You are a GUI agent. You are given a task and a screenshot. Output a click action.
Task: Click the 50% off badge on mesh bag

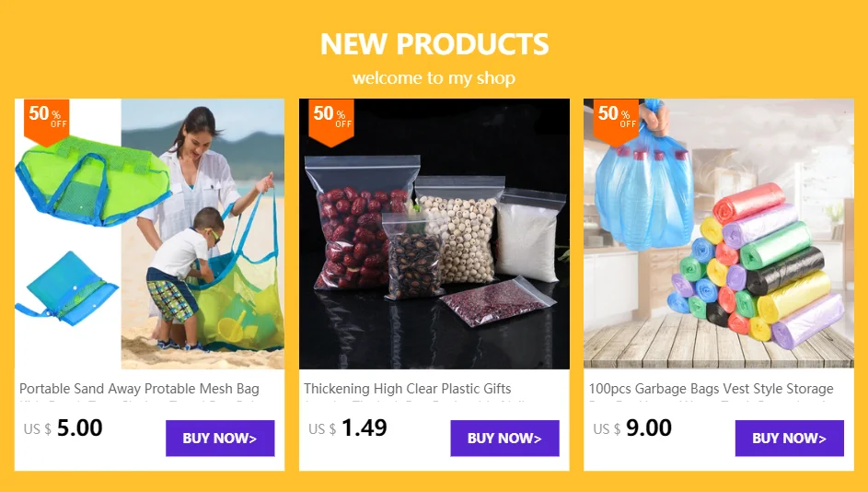[x=47, y=122]
